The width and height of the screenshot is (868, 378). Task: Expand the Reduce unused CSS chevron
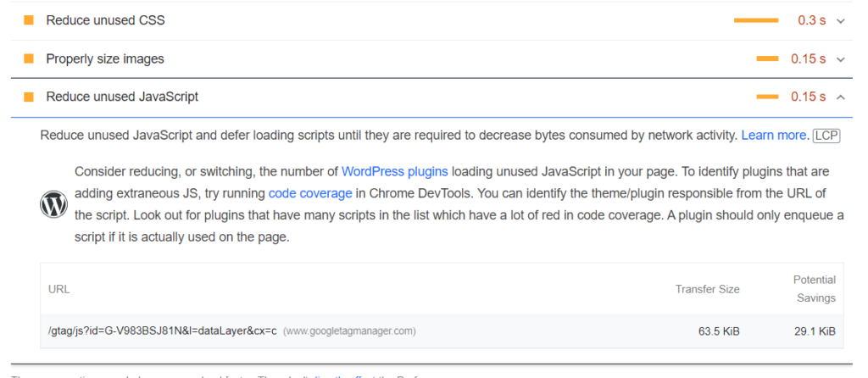(841, 21)
